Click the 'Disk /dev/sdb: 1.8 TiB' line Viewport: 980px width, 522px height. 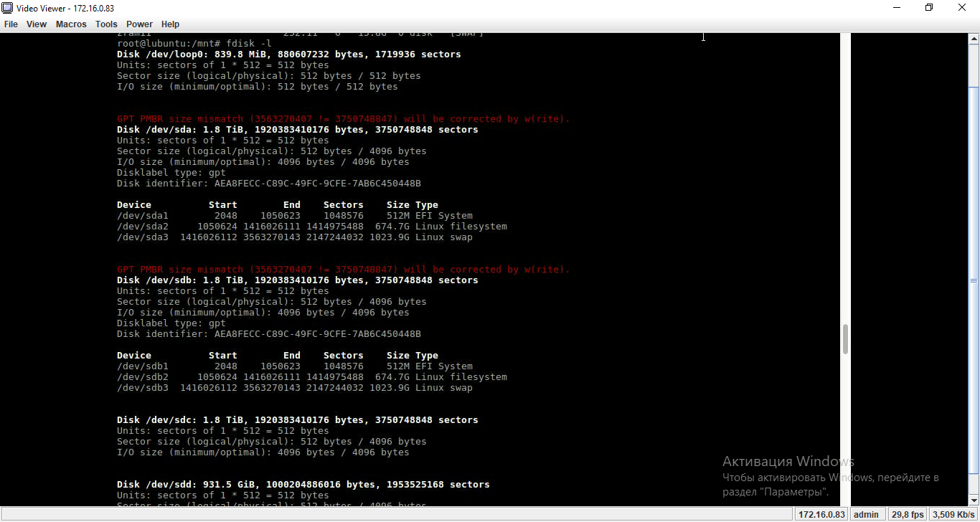298,280
